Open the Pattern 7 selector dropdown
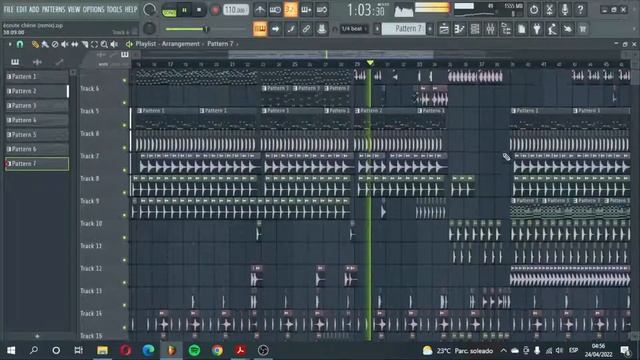 (x=403, y=29)
